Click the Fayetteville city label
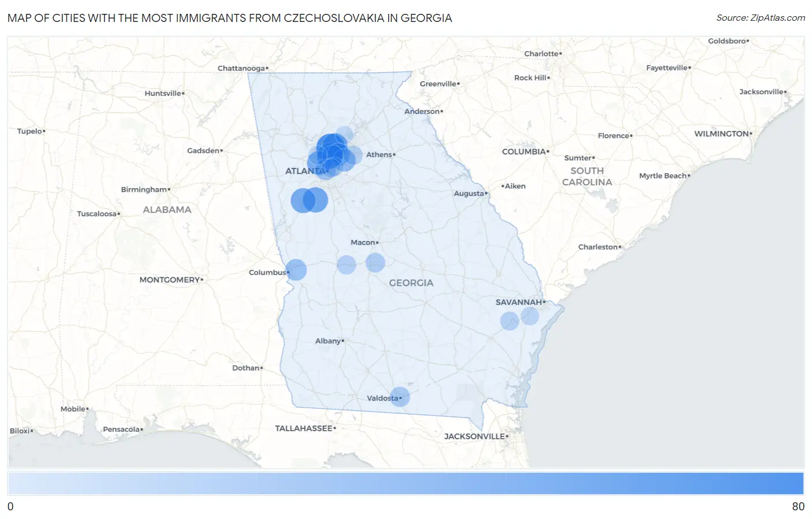Viewport: 812px width, 519px height. tap(667, 68)
